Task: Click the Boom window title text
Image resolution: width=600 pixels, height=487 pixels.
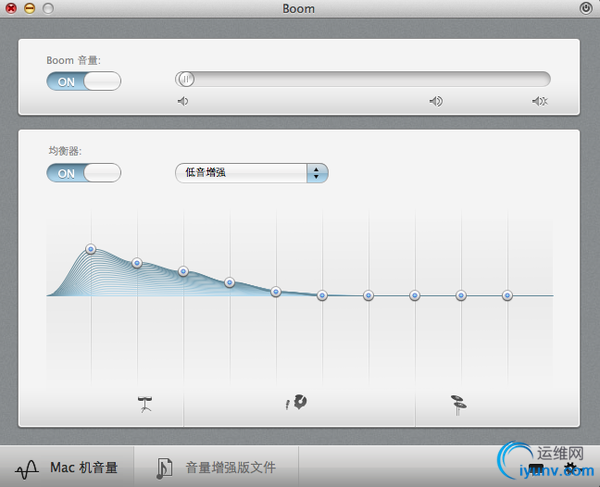Action: (298, 8)
